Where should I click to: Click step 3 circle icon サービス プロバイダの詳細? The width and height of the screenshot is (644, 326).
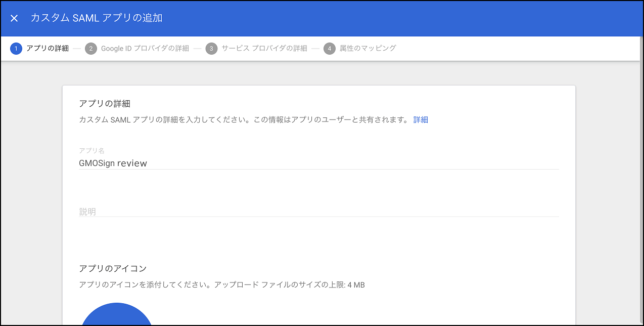(211, 48)
